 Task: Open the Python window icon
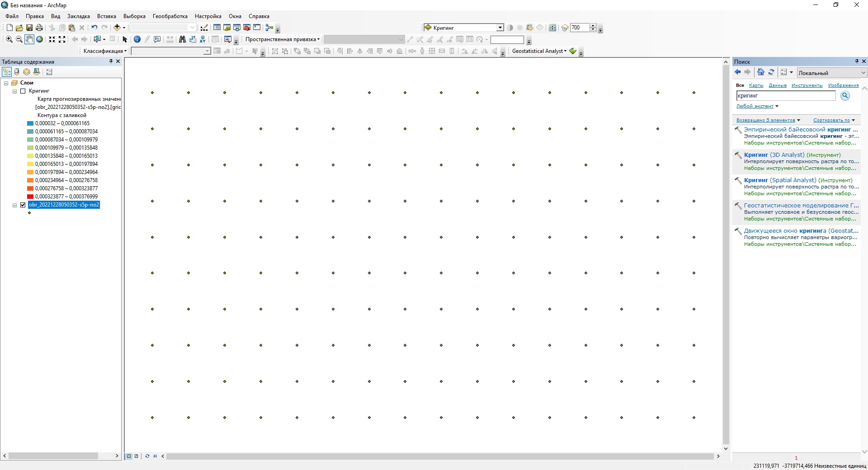coord(257,28)
